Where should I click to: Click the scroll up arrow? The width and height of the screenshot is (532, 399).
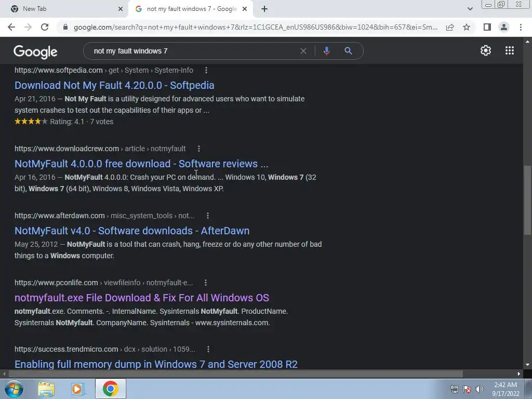(527, 42)
